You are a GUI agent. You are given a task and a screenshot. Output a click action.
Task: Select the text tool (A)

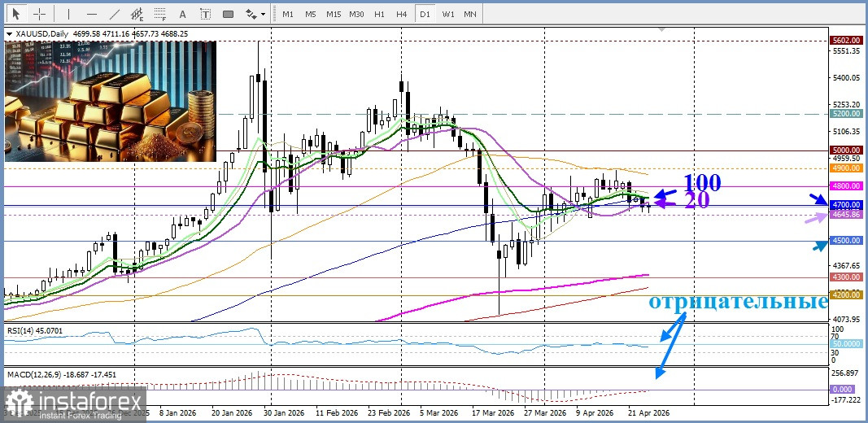point(183,14)
